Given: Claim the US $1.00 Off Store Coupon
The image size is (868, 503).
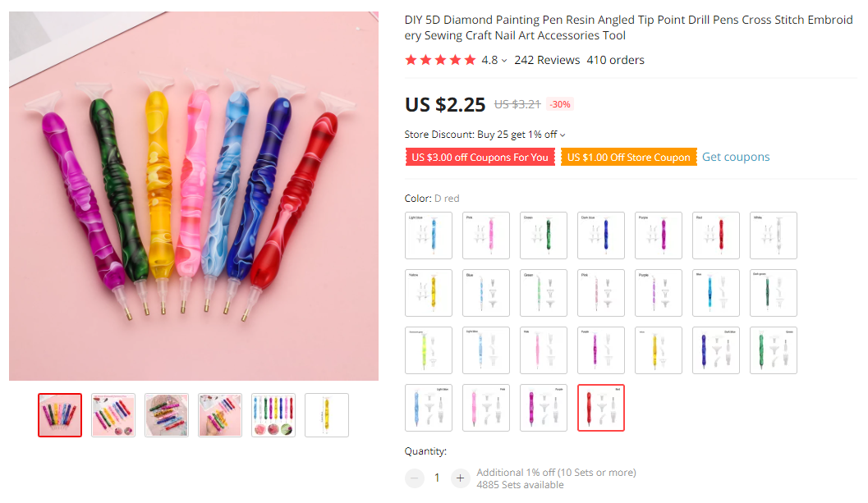Looking at the screenshot, I should pyautogui.click(x=628, y=158).
